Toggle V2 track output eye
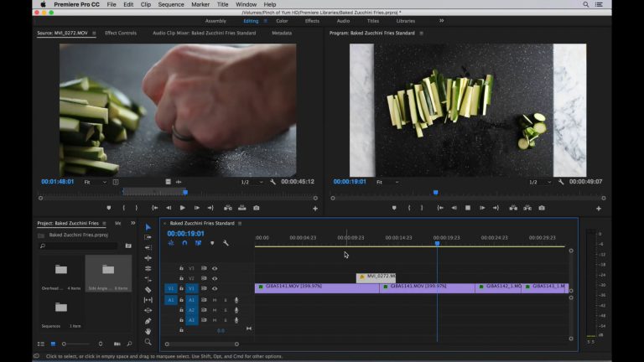The width and height of the screenshot is (644, 362). point(215,278)
